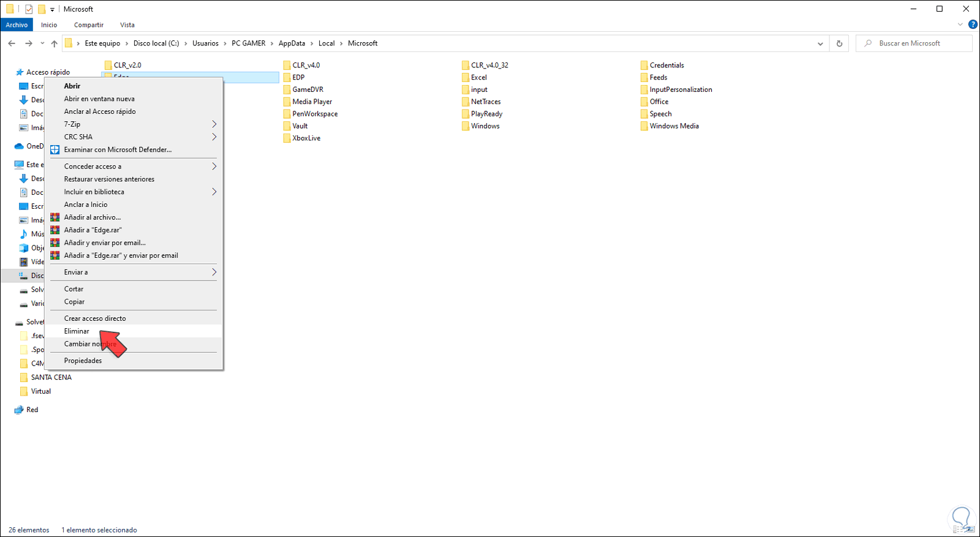Image resolution: width=980 pixels, height=537 pixels.
Task: Select the InputPersonalization folder name
Action: coord(681,89)
